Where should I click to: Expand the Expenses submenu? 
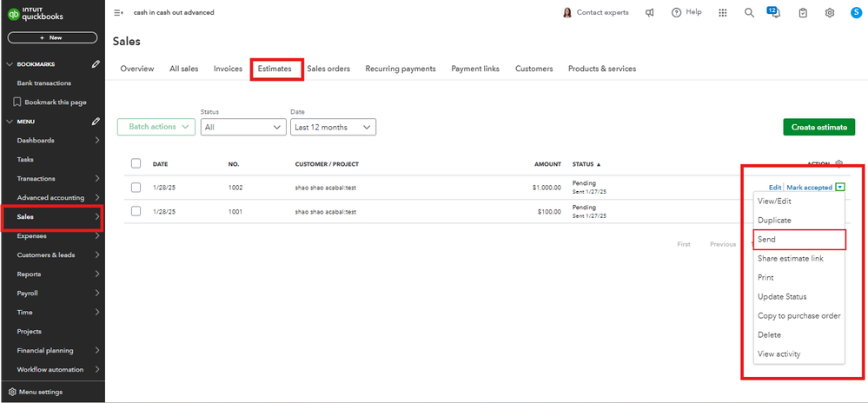pyautogui.click(x=96, y=236)
